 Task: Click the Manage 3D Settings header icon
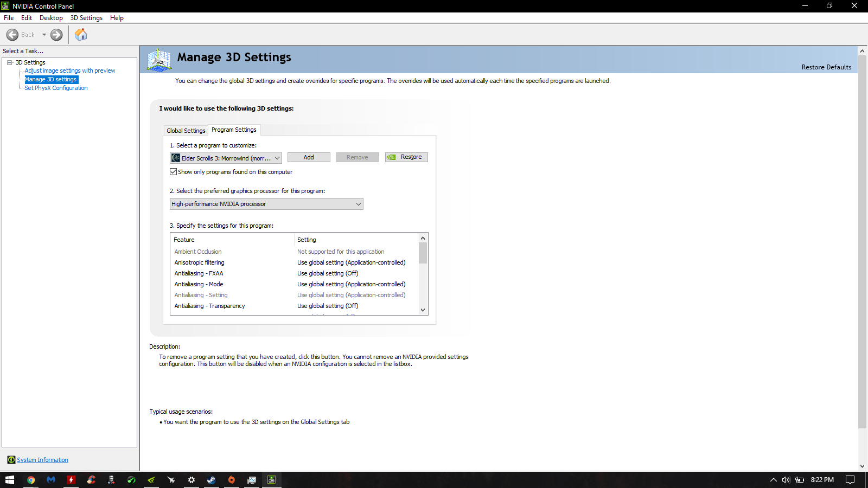159,60
